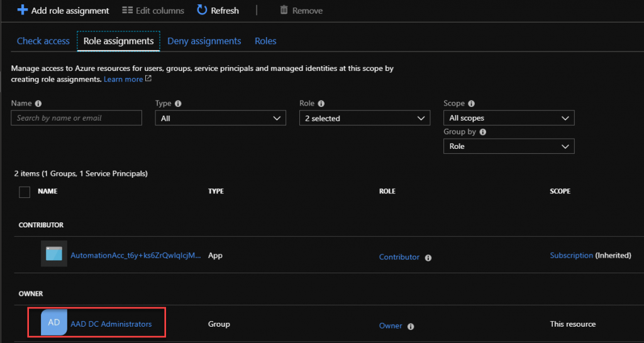Click the OWNER group heading
Screen dimensions: 644x343
click(31, 294)
